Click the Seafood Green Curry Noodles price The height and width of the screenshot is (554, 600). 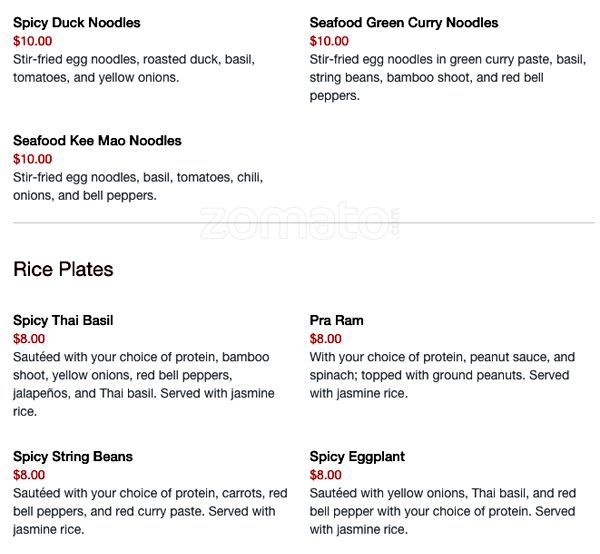[x=329, y=41]
